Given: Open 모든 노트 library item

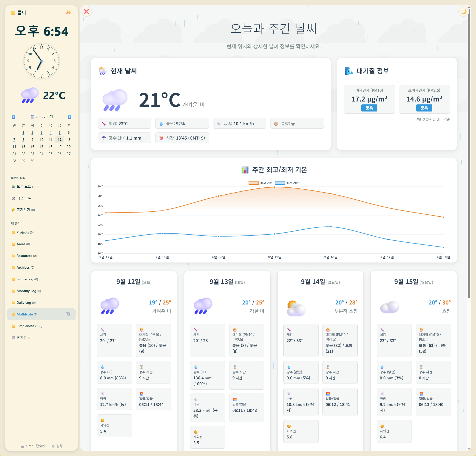Looking at the screenshot, I should pyautogui.click(x=24, y=187).
